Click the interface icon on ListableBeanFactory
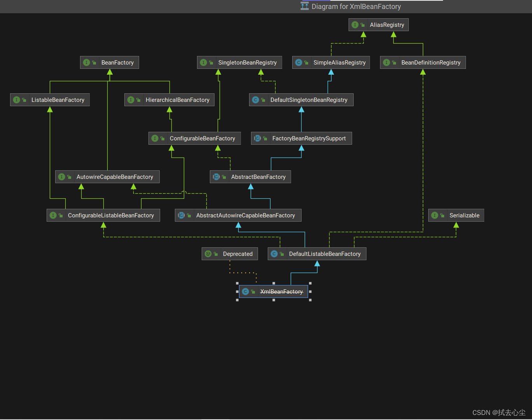The height and width of the screenshot is (420, 532). [x=16, y=100]
